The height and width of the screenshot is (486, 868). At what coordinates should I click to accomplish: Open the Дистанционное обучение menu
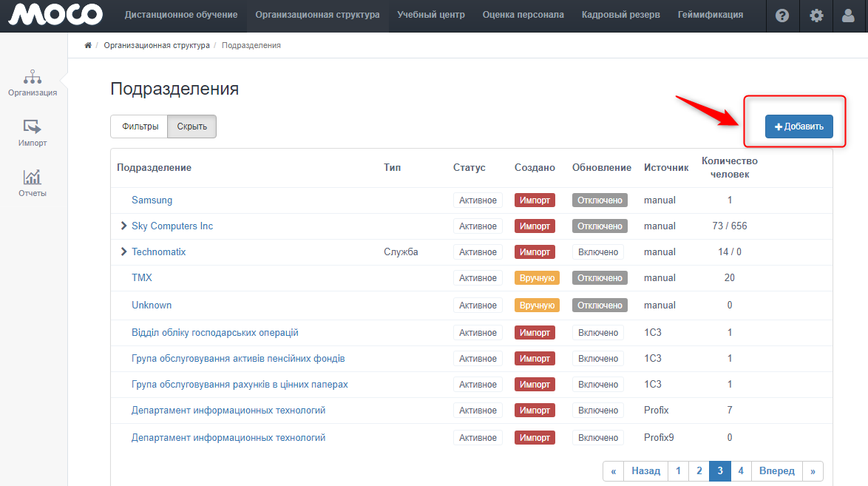181,15
